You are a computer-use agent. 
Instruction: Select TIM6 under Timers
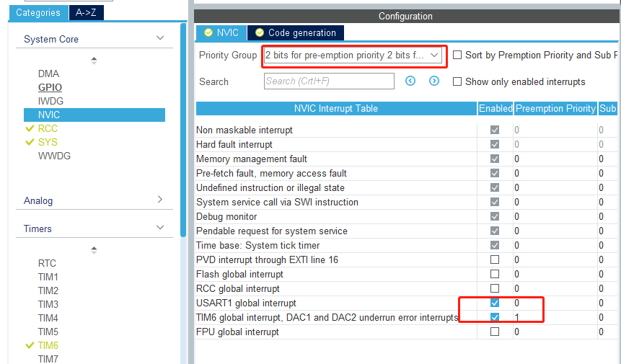tap(48, 345)
